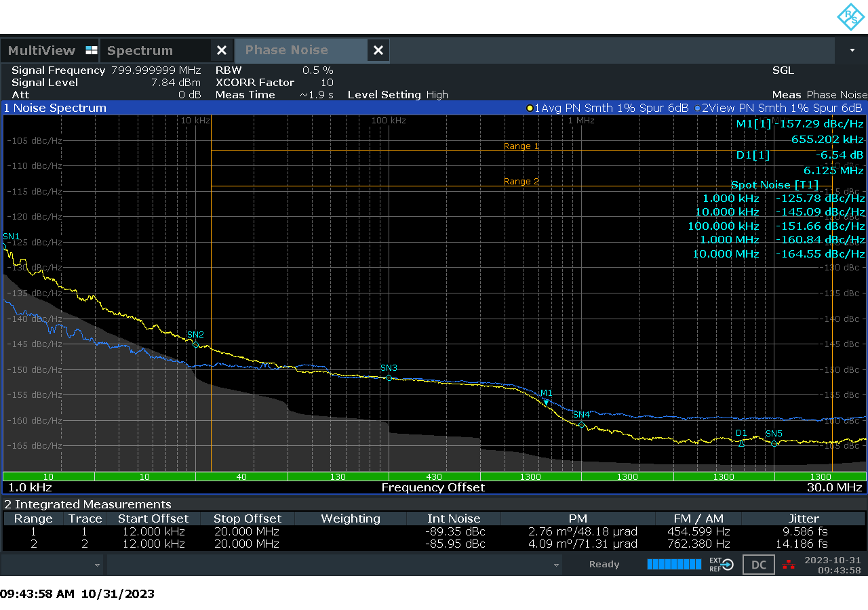The image size is (868, 610).
Task: Click spot noise marker SN4
Action: coord(581,424)
